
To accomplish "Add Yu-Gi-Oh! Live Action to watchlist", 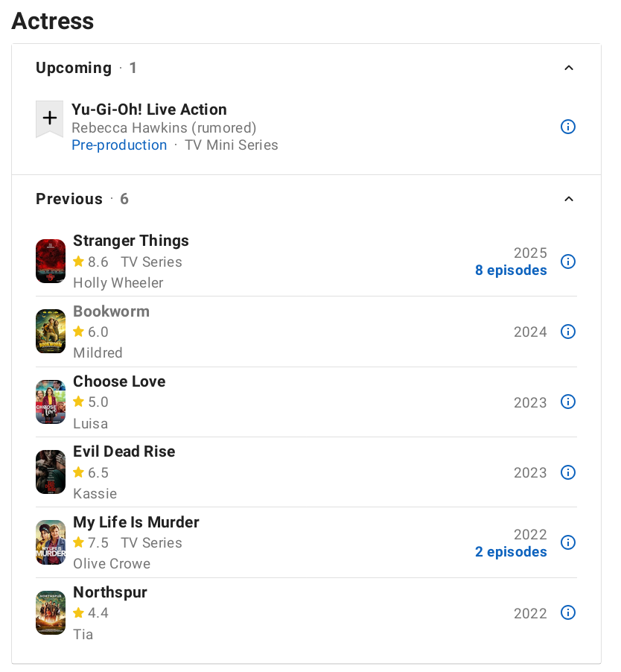I will point(50,118).
